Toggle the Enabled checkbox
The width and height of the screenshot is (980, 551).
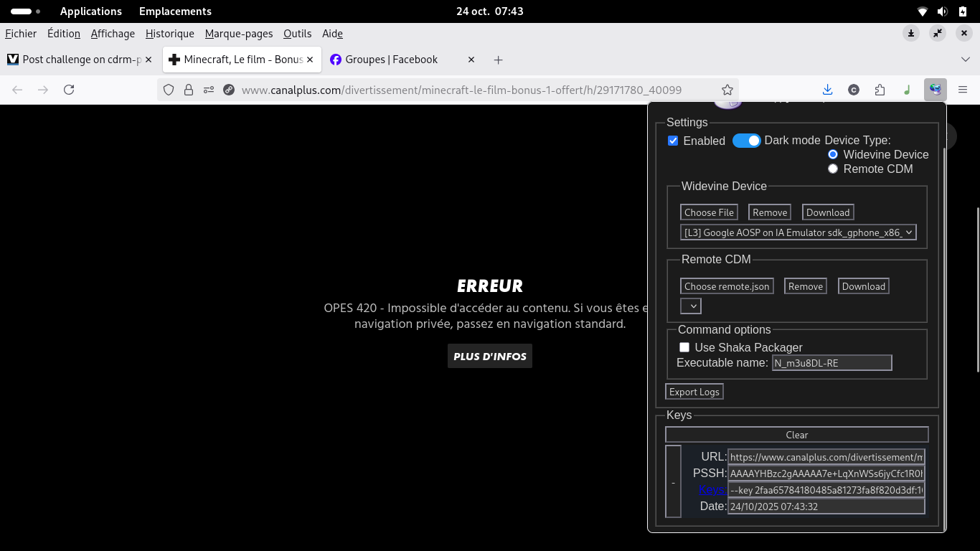[673, 141]
